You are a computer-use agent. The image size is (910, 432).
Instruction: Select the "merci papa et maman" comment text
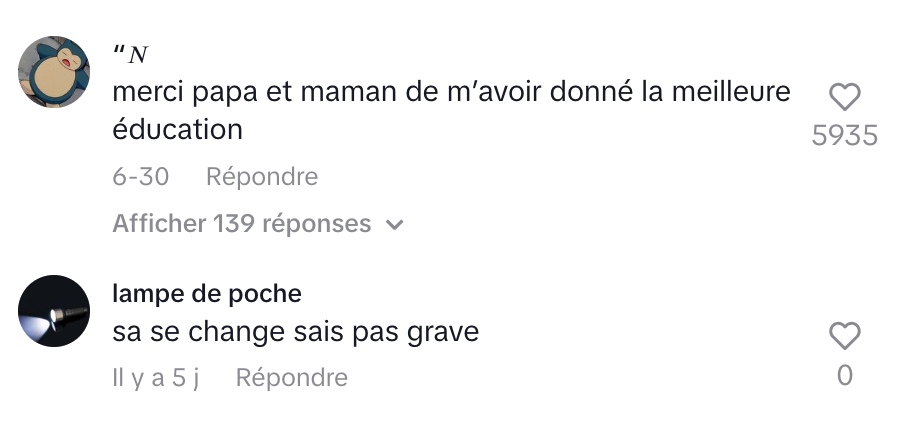point(452,110)
